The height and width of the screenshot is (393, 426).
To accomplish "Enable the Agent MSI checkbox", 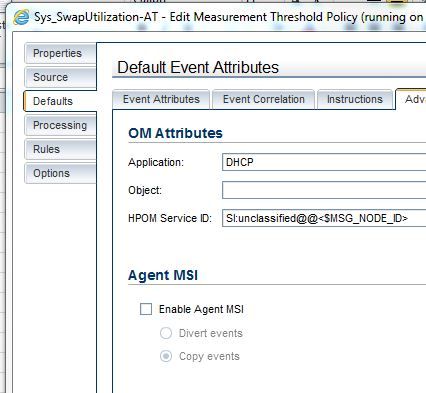I will click(146, 309).
